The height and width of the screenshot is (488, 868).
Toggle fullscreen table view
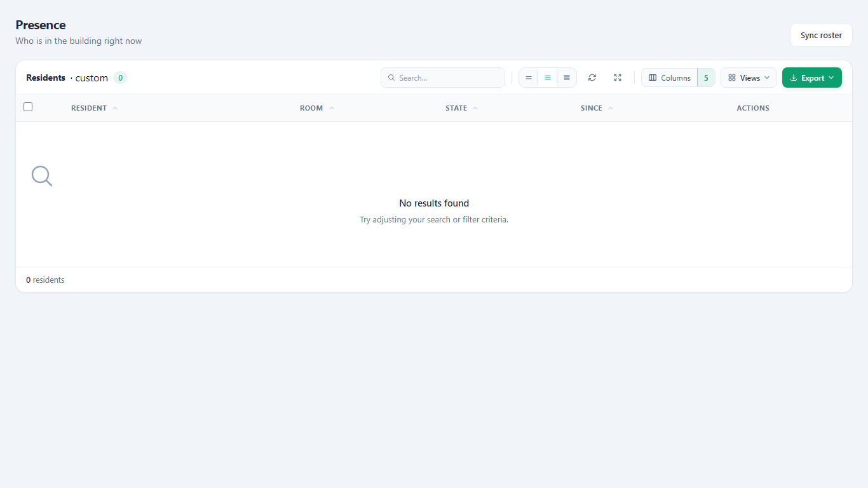pyautogui.click(x=618, y=78)
